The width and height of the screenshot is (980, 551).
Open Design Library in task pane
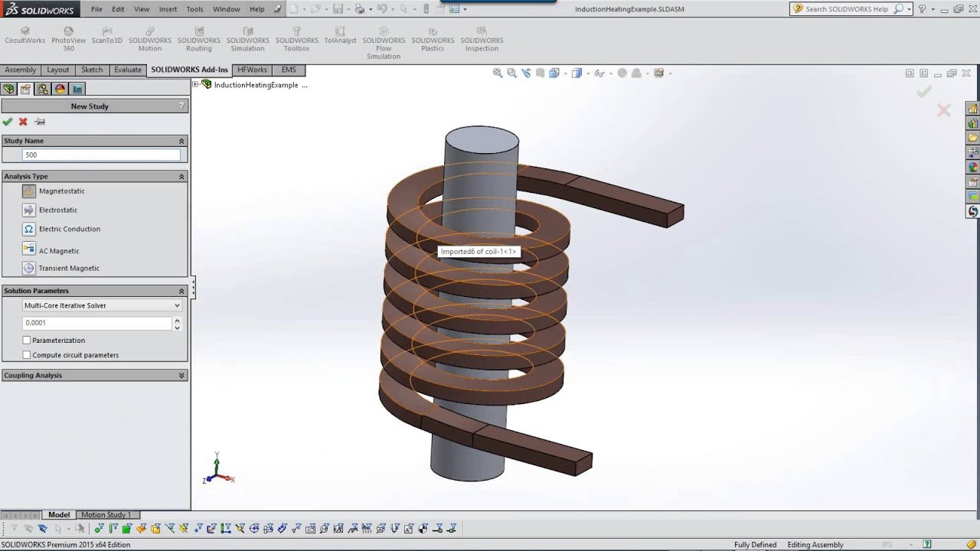click(973, 123)
